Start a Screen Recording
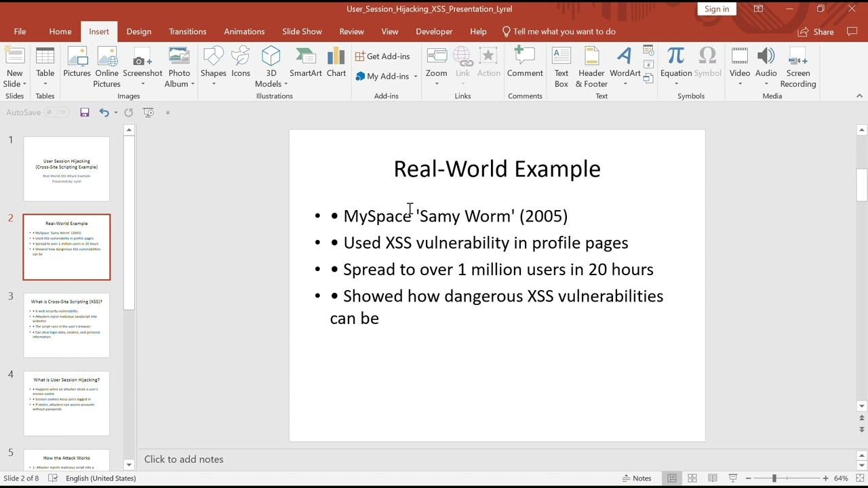The height and width of the screenshot is (488, 868). tap(798, 67)
